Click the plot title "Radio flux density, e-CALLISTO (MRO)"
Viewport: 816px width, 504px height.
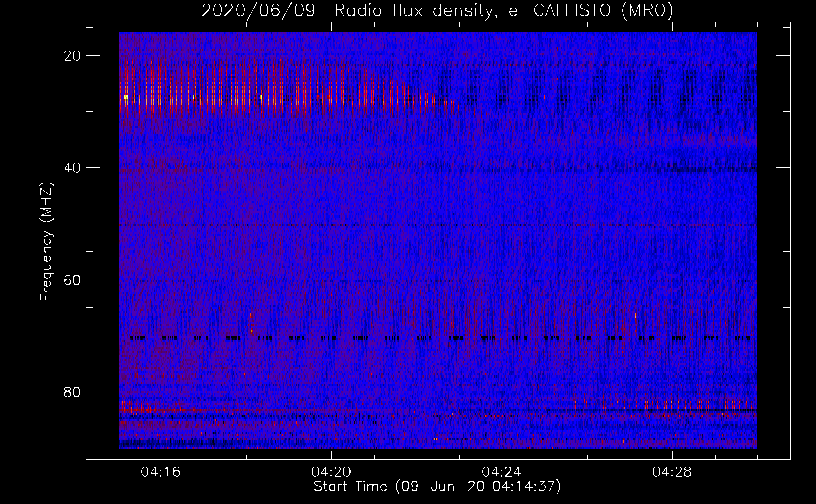tap(503, 11)
